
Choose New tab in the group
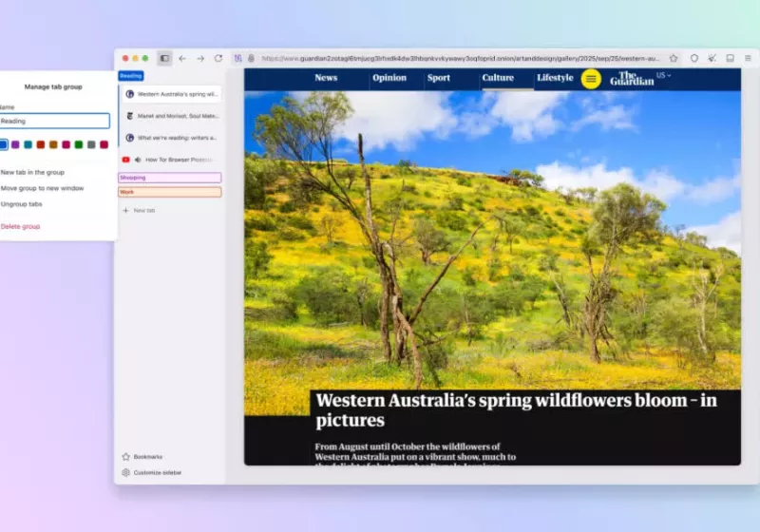[32, 172]
